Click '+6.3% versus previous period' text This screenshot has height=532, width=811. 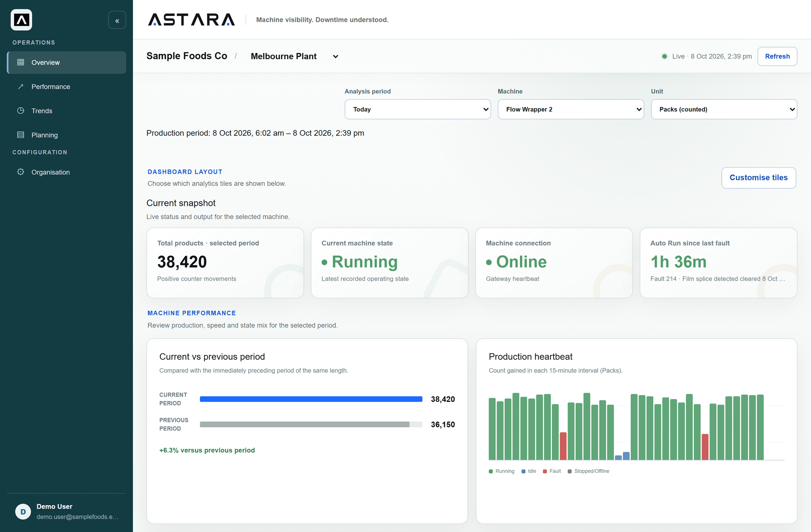pyautogui.click(x=207, y=450)
